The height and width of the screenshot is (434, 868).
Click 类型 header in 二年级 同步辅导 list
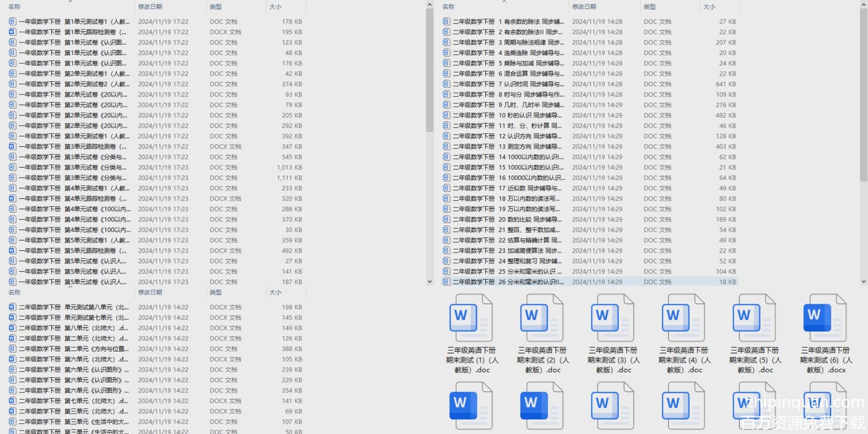point(650,7)
